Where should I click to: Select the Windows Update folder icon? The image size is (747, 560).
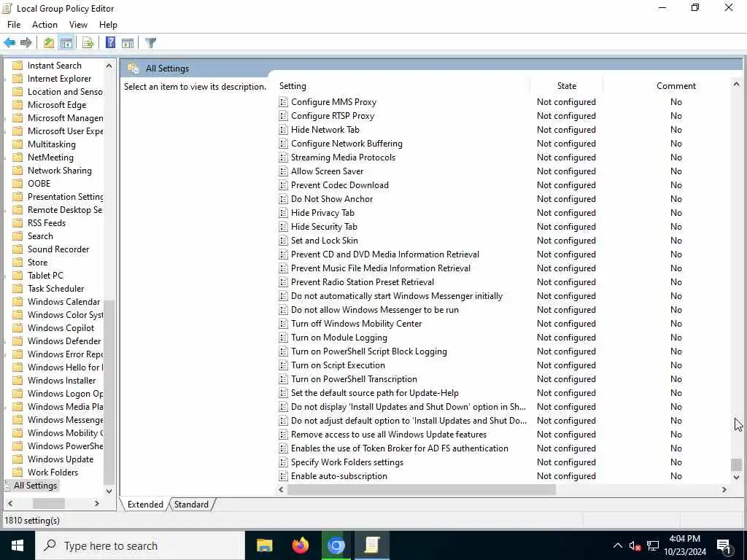(18, 459)
